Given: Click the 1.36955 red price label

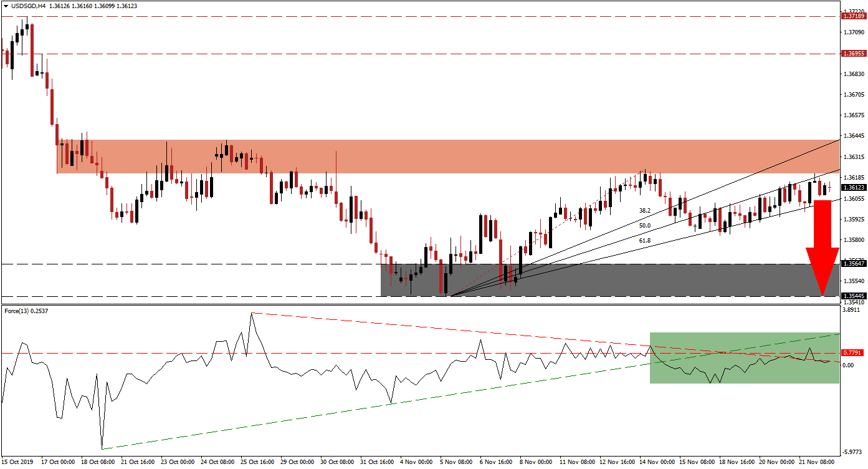Looking at the screenshot, I should [x=852, y=54].
